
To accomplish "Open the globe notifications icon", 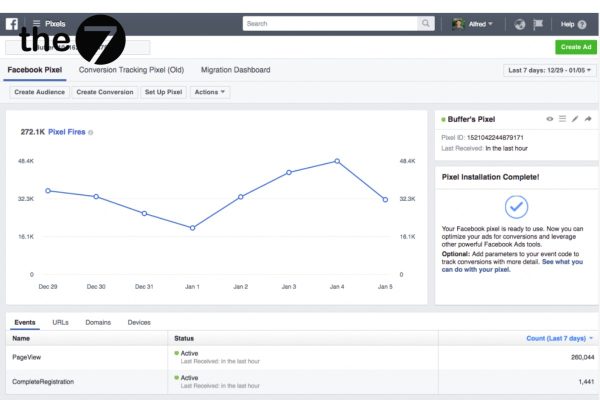I will click(521, 23).
